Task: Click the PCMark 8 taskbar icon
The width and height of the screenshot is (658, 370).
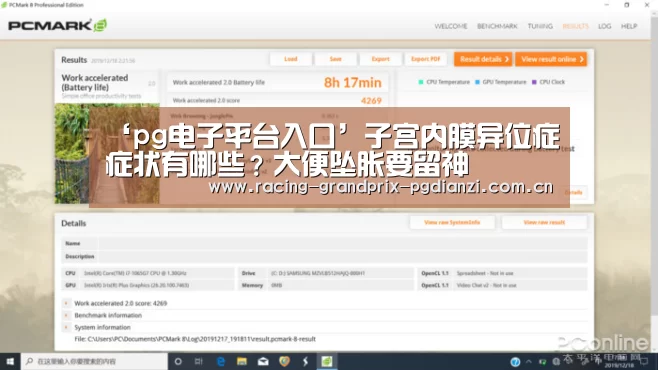Action: tap(327, 361)
